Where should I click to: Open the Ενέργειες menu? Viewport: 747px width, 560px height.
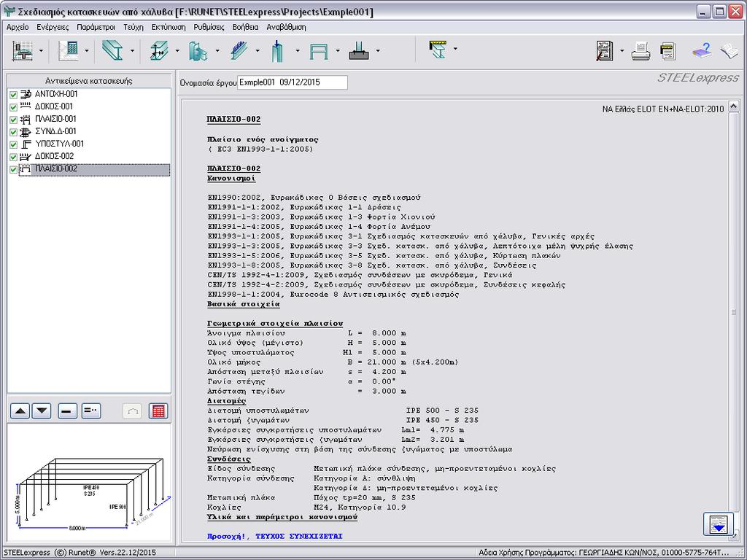(53, 27)
